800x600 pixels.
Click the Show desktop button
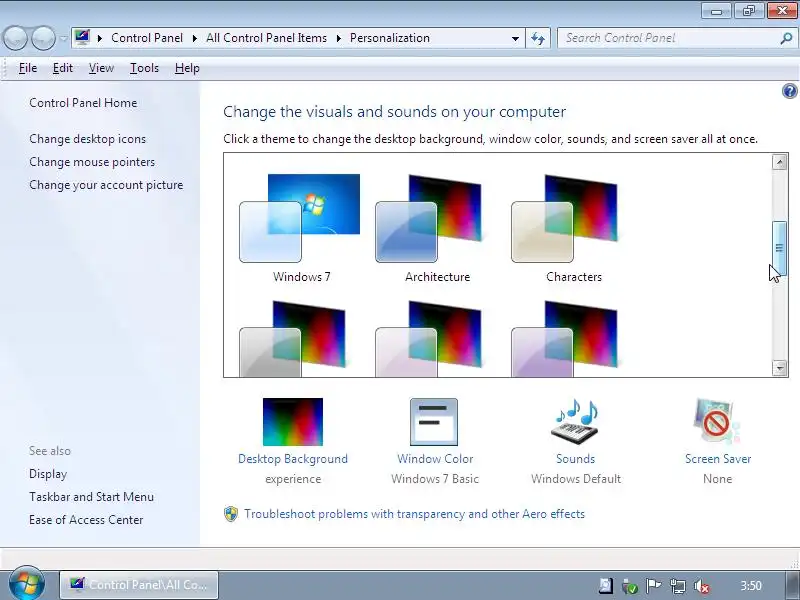[x=792, y=585]
